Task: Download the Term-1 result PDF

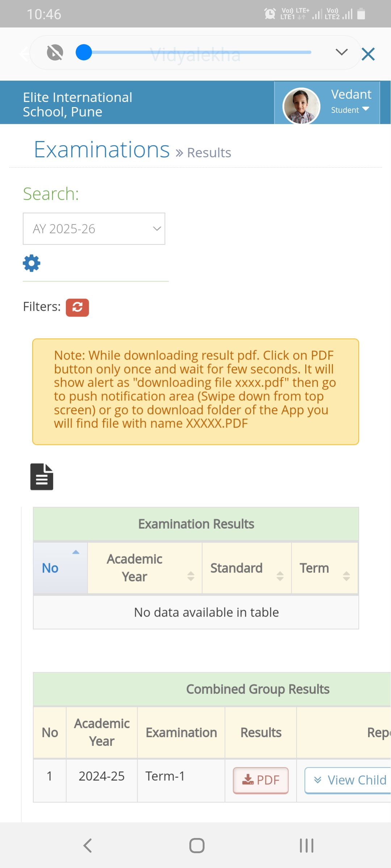Action: click(x=261, y=780)
